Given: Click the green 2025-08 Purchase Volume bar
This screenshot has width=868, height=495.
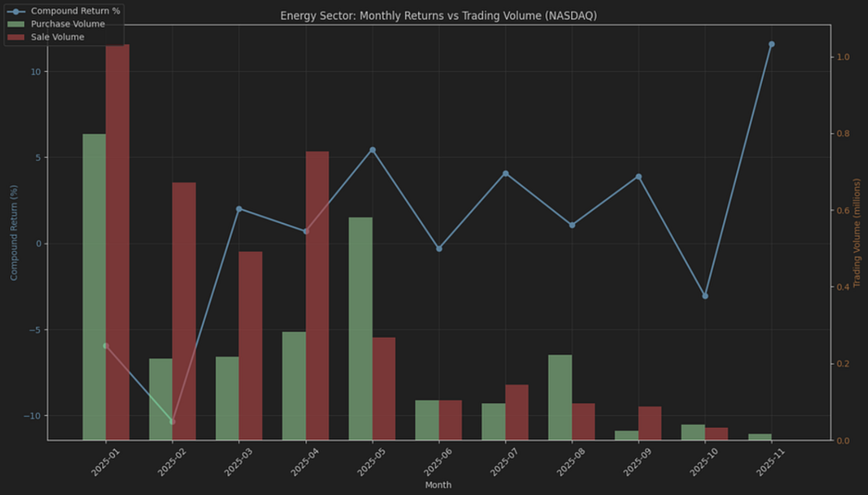Looking at the screenshot, I should pos(560,396).
